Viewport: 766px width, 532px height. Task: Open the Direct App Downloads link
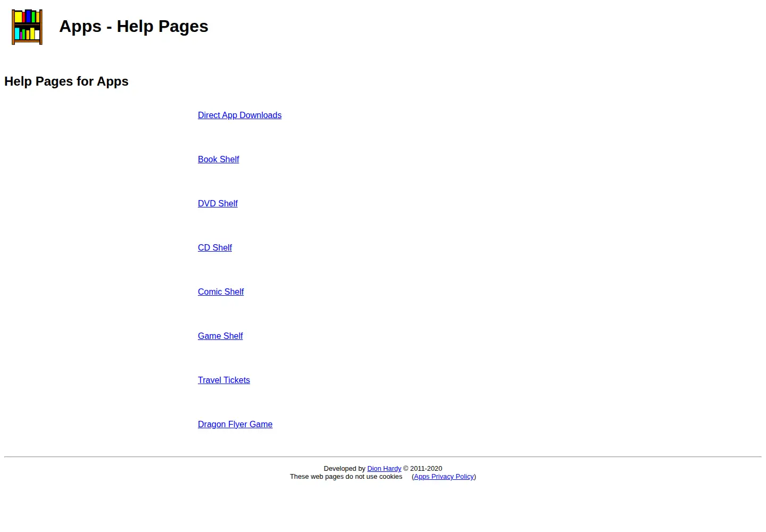point(239,115)
